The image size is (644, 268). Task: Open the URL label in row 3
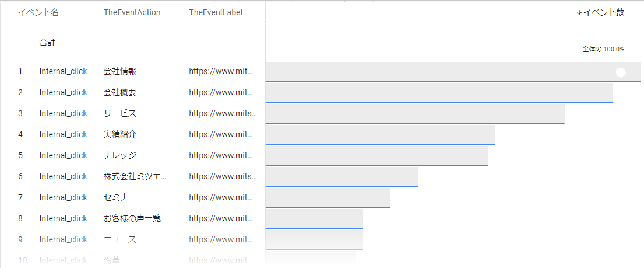tap(223, 113)
